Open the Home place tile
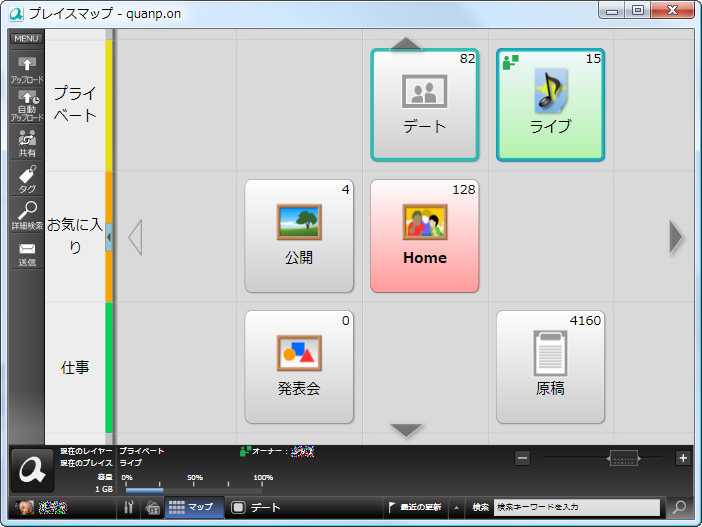 pos(424,236)
